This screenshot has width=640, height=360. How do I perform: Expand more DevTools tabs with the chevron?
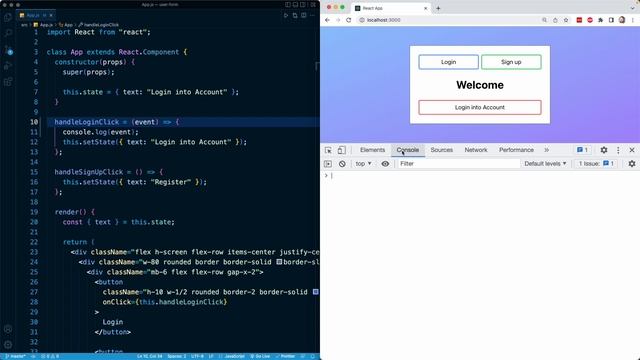coord(547,150)
